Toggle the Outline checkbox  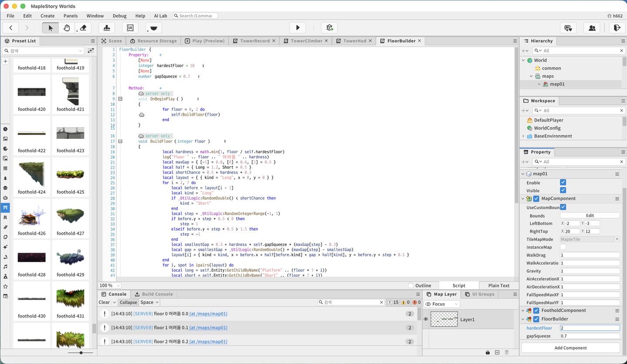411,286
